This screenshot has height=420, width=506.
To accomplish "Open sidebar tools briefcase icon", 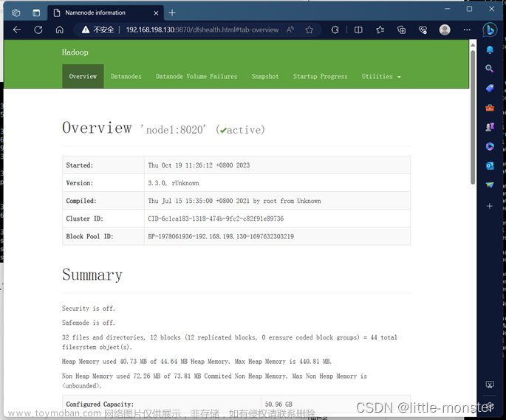I will [490, 108].
